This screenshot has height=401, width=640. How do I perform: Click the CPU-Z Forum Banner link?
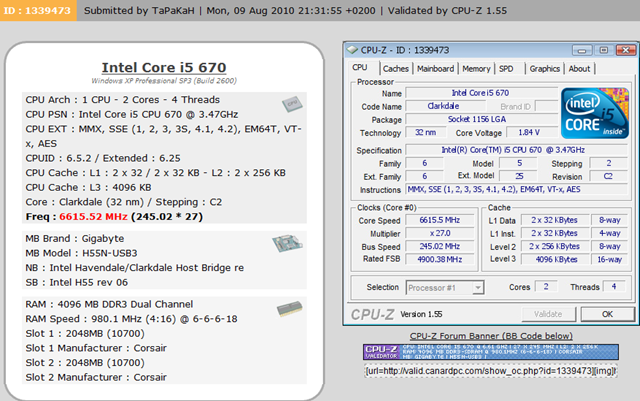(491, 336)
